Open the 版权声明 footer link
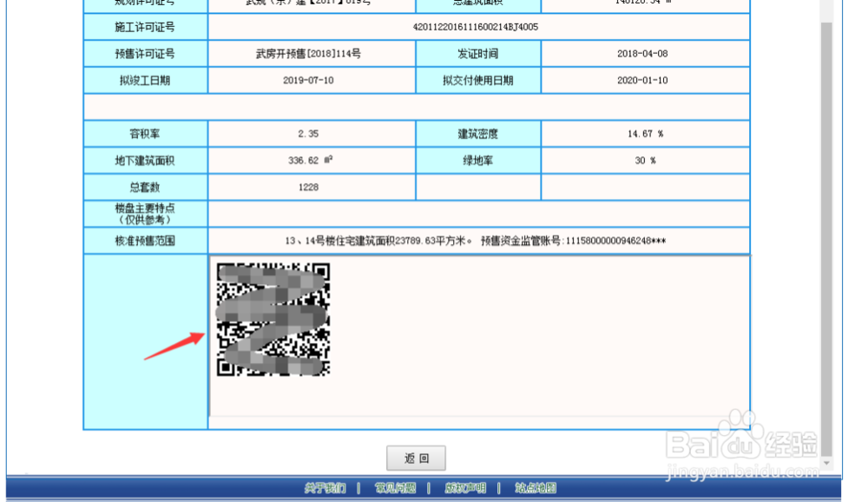Viewport: 868px width, 502px height. 465,488
